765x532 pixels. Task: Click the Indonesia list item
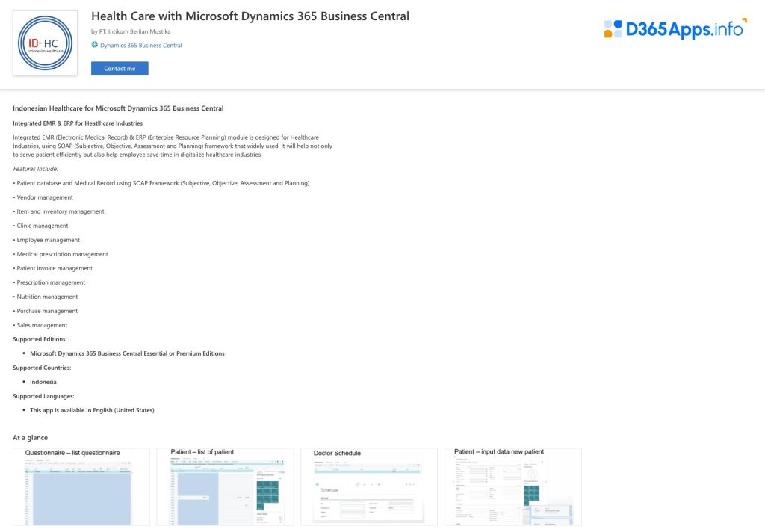[x=43, y=382]
